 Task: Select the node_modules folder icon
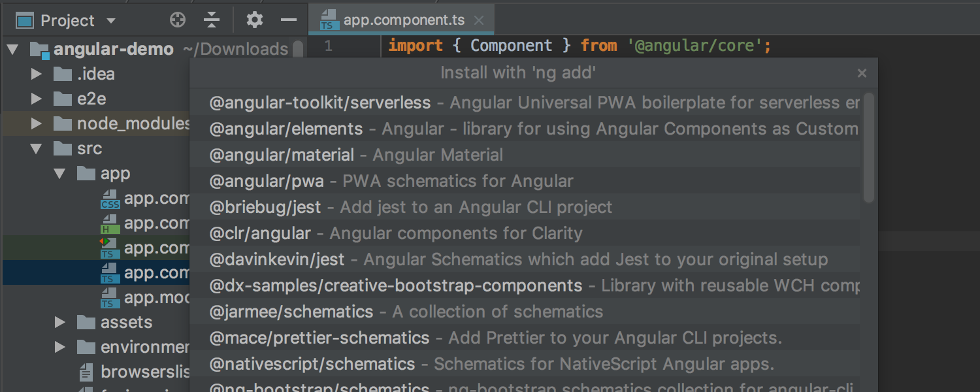coord(63,123)
